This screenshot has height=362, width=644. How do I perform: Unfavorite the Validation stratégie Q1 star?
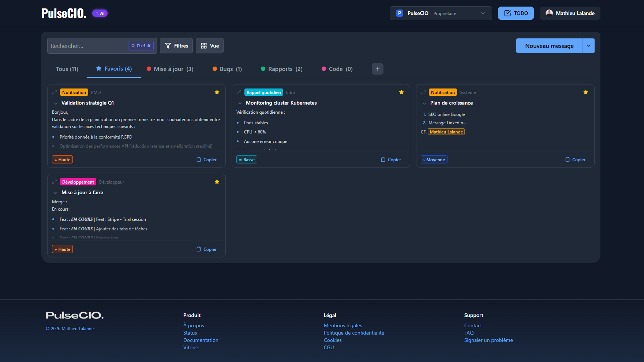(x=217, y=92)
